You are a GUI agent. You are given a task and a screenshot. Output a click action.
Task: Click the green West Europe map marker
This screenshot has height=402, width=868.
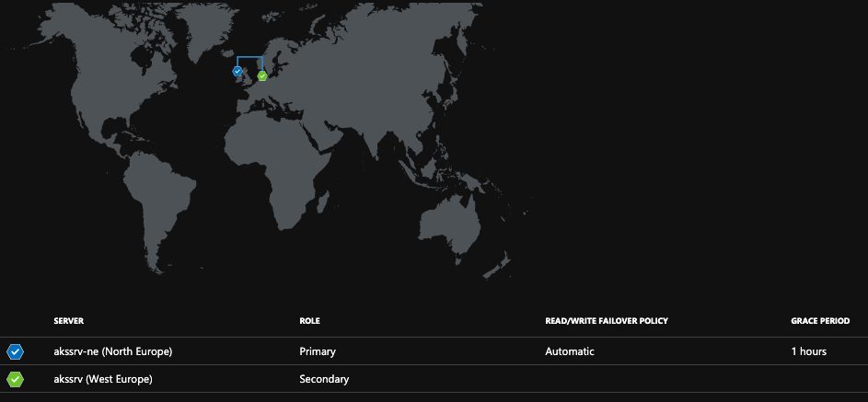click(262, 75)
